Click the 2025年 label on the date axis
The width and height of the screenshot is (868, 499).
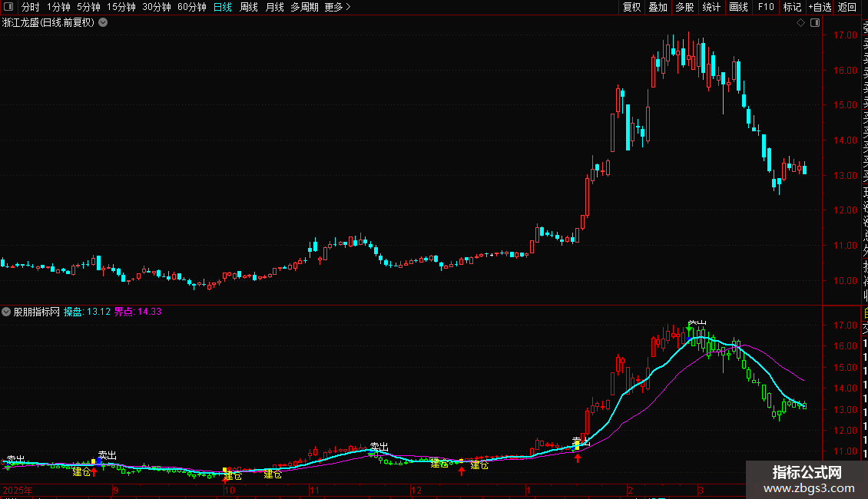pyautogui.click(x=18, y=491)
